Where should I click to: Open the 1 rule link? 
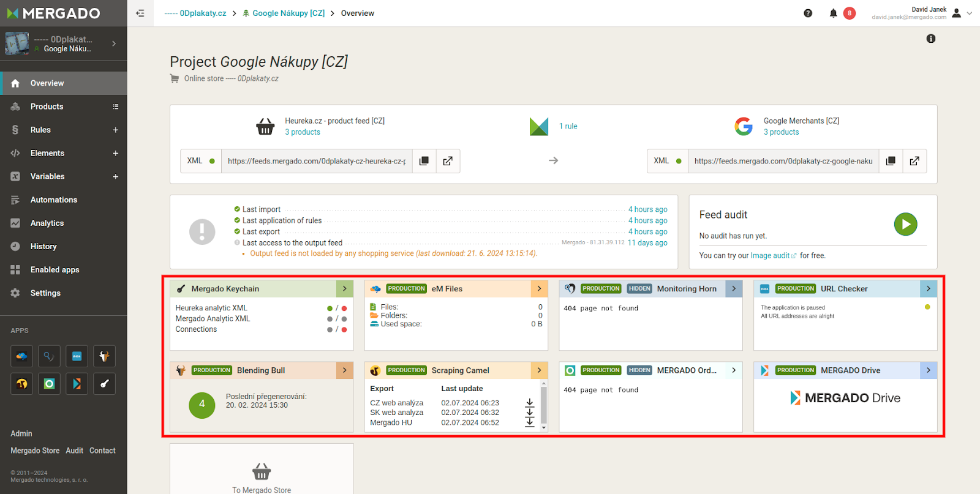pos(568,126)
